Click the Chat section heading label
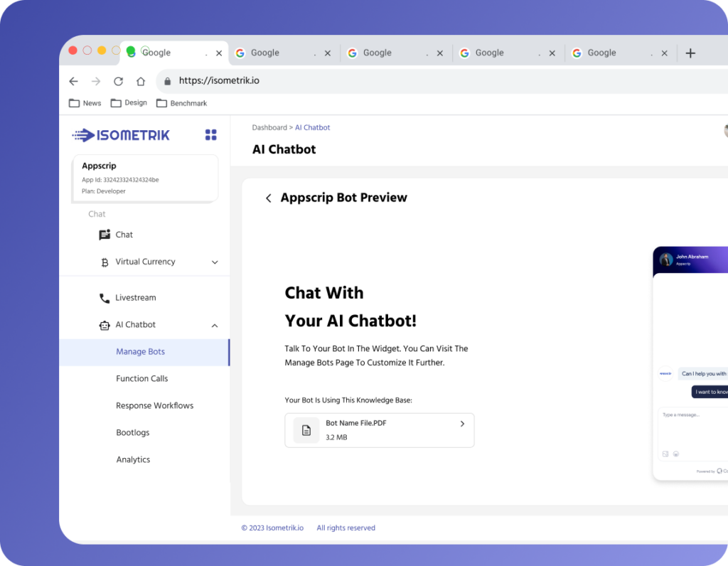The height and width of the screenshot is (566, 728). point(97,214)
